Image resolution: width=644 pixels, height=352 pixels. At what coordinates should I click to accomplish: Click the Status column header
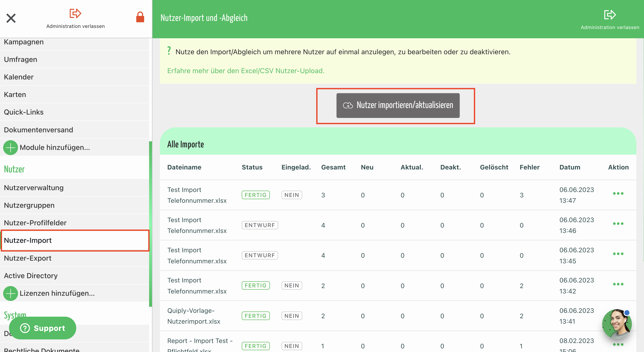coord(252,167)
